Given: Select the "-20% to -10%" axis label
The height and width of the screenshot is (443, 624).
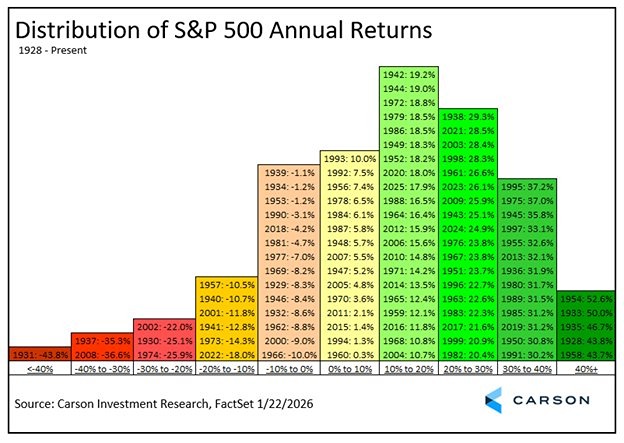Looking at the screenshot, I should 224,370.
